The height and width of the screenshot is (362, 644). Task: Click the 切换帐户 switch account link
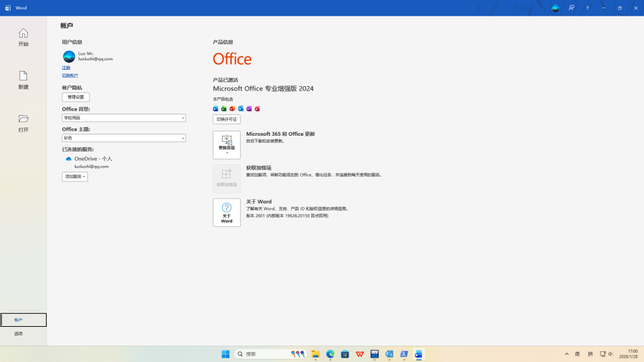[70, 75]
